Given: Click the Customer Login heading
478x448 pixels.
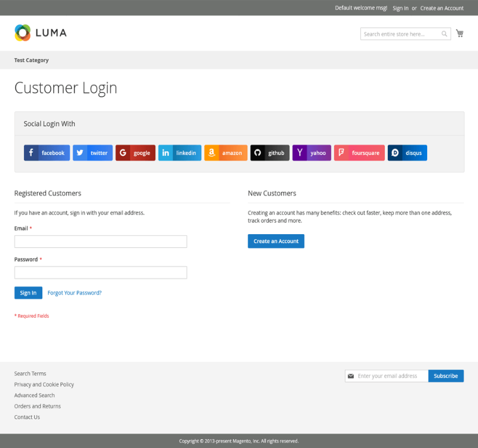Looking at the screenshot, I should [x=66, y=88].
